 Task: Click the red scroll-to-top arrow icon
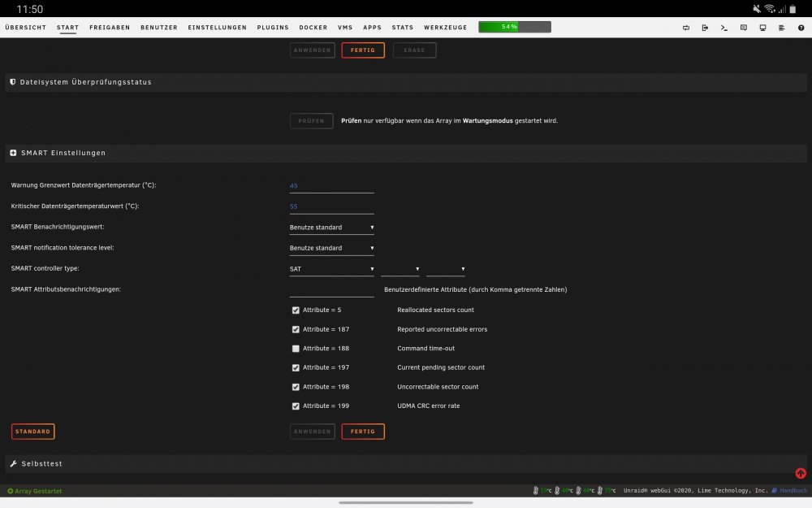point(800,473)
